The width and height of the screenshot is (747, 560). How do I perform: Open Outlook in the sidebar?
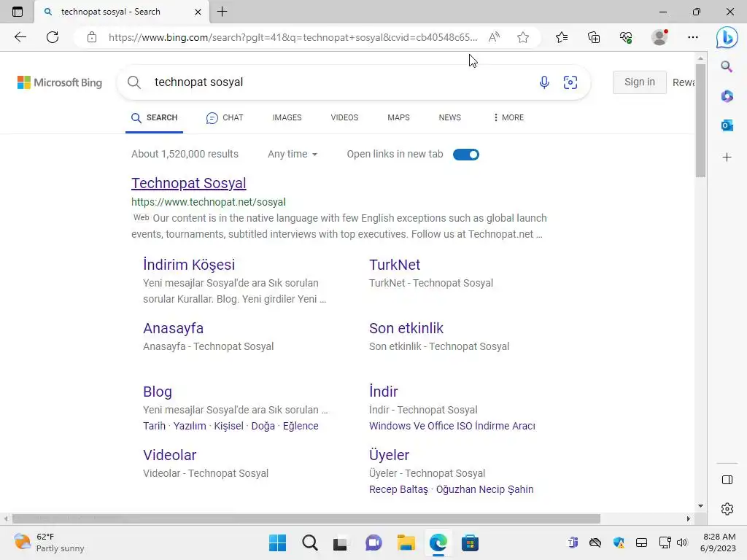(727, 125)
